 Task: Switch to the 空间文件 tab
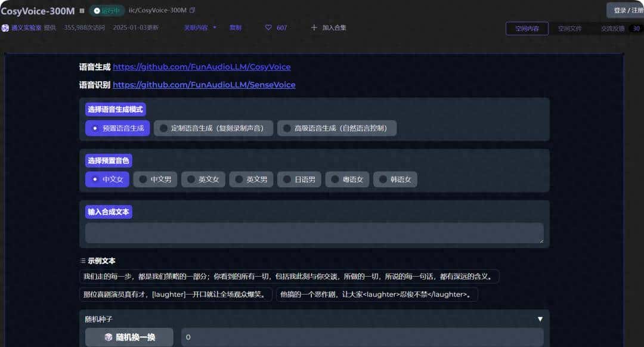[571, 27]
